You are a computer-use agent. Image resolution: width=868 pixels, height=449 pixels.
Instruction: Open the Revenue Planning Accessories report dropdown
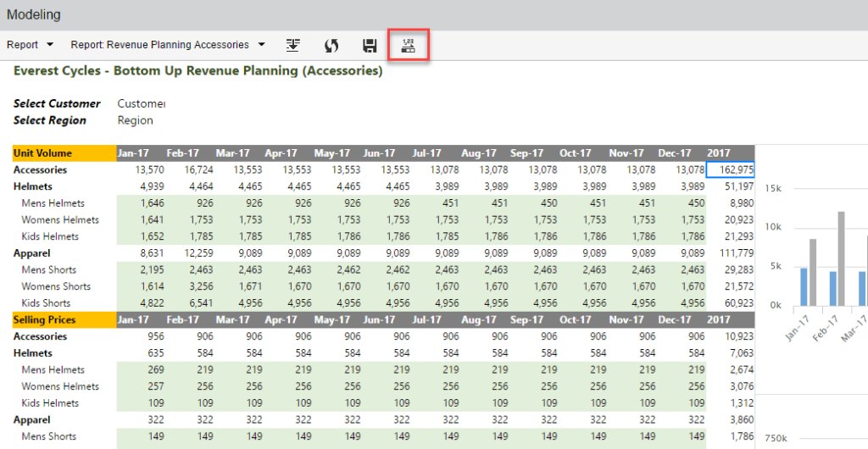(x=168, y=45)
